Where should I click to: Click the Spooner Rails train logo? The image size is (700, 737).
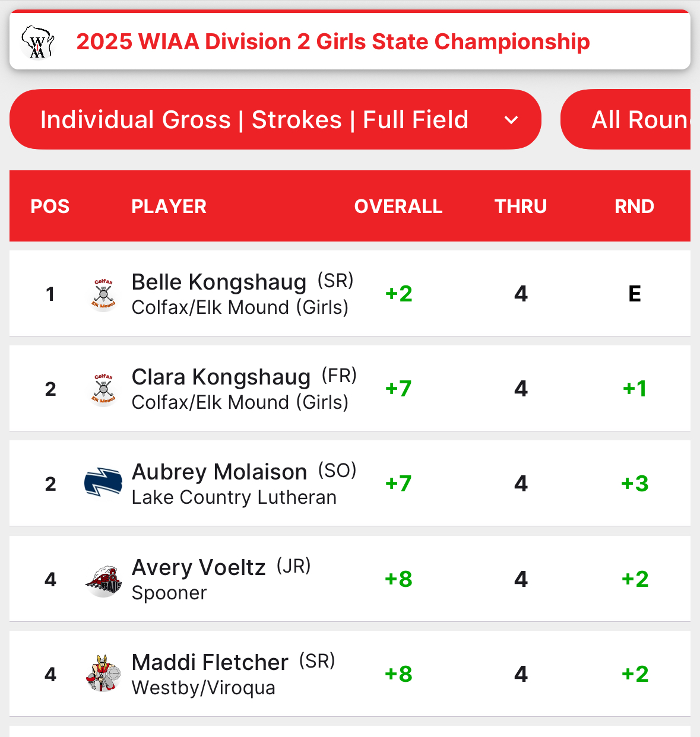point(103,580)
